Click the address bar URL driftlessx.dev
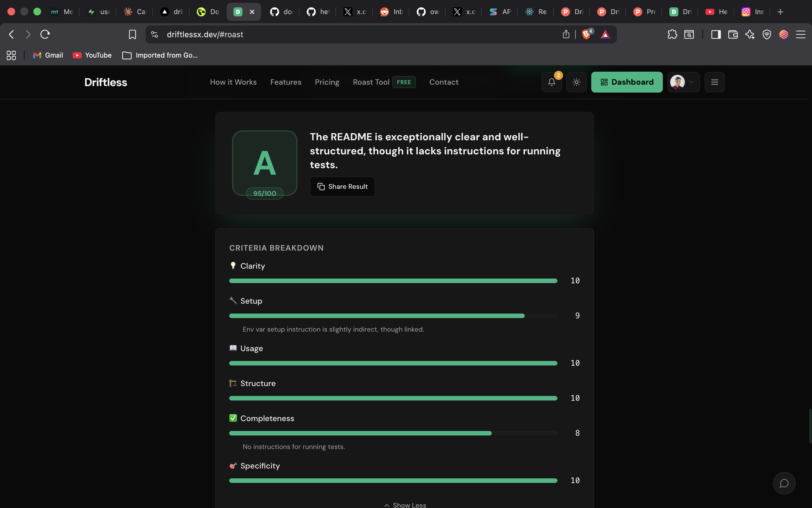 [205, 34]
